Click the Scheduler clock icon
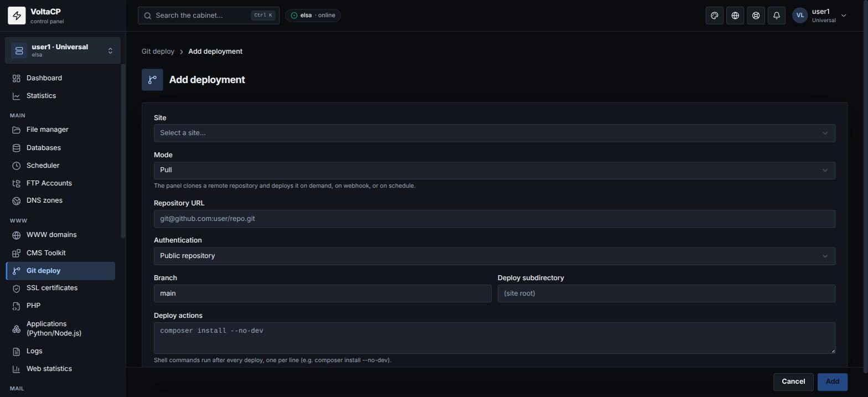Image resolution: width=868 pixels, height=397 pixels. (17, 166)
